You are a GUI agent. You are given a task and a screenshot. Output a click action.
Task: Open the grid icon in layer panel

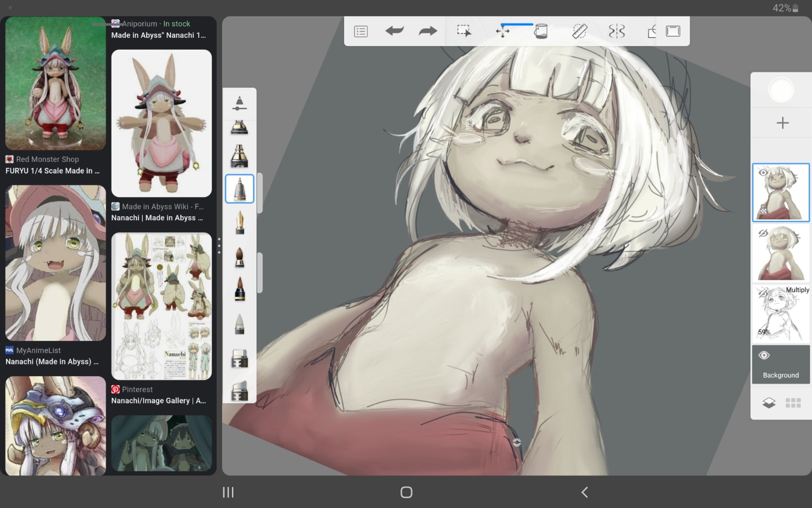[793, 403]
